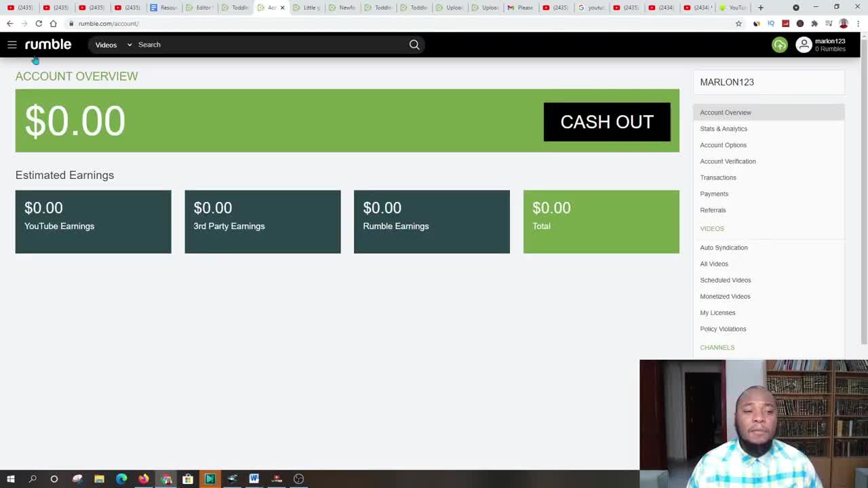Click the Chrome profile avatar icon
Viewport: 868px width, 488px height.
tap(844, 24)
